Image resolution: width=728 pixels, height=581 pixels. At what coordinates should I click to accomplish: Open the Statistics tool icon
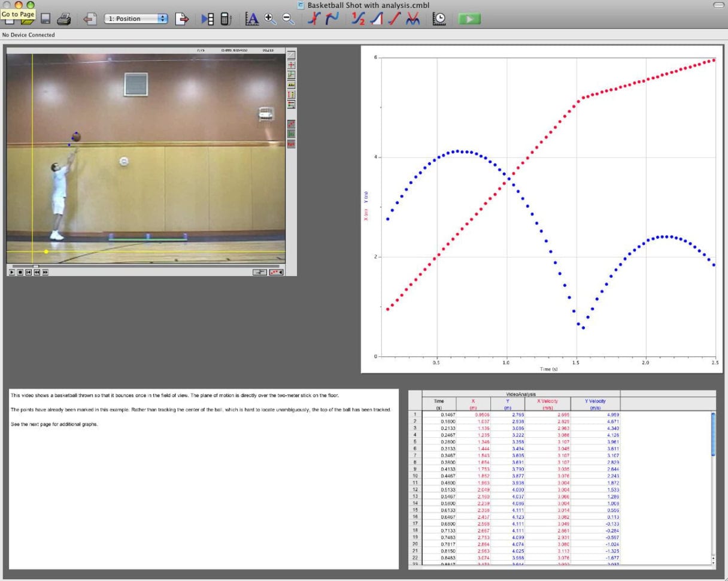coord(359,19)
